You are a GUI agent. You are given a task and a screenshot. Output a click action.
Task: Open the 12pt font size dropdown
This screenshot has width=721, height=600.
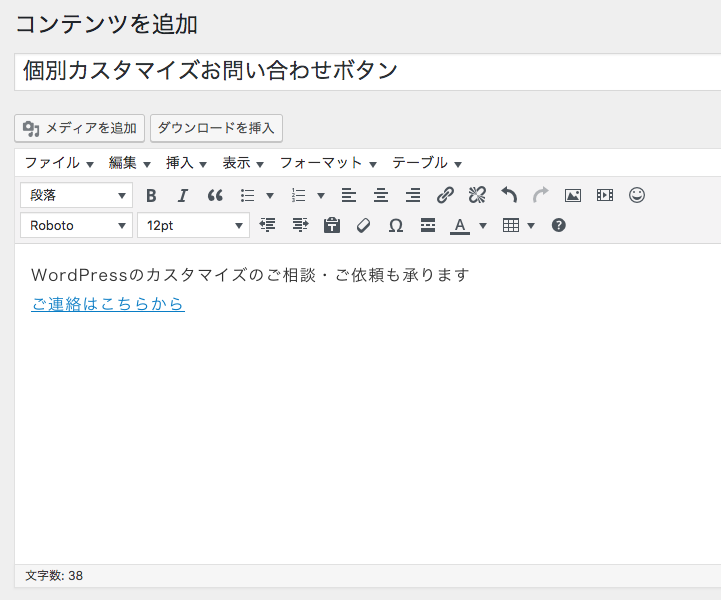194,225
